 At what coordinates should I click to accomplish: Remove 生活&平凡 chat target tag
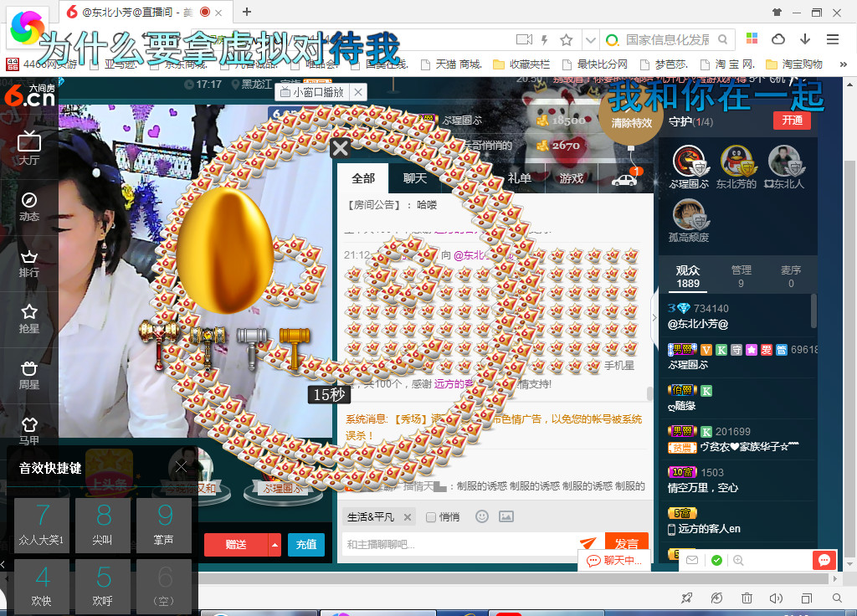pyautogui.click(x=408, y=517)
